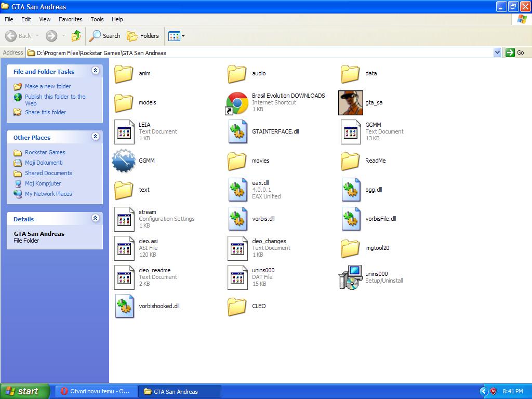Image resolution: width=532 pixels, height=399 pixels.
Task: Select the cleo.asi file icon
Action: pyautogui.click(x=124, y=248)
